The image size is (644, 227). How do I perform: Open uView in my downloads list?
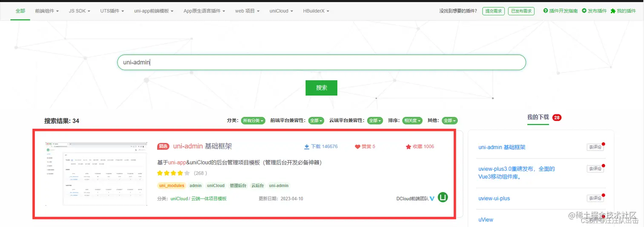[486, 220]
